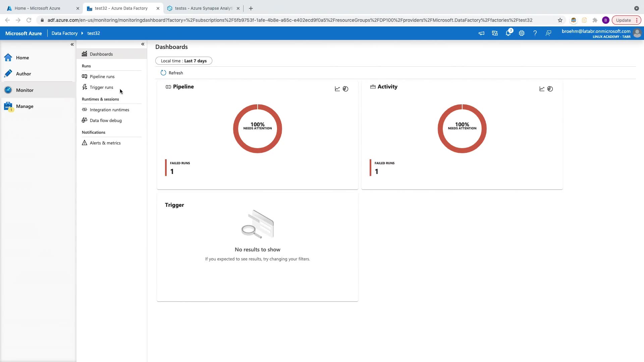Click Data Factory breadcrumb link

pyautogui.click(x=64, y=33)
